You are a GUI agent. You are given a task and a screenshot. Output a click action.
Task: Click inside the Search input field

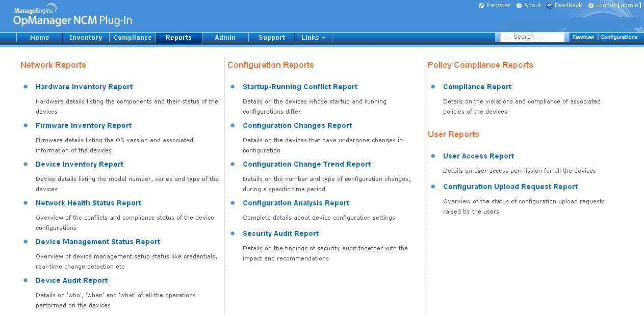pyautogui.click(x=531, y=37)
